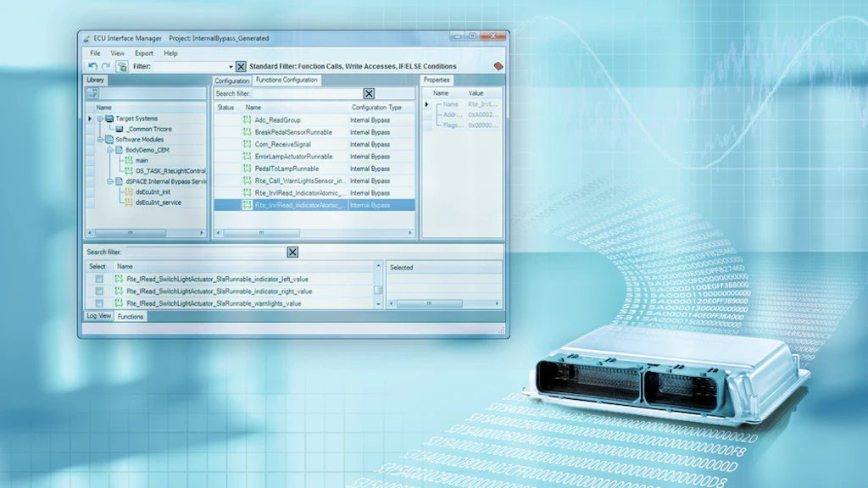Switch to the Log View tab
Screen dimensions: 868x488
(x=98, y=316)
